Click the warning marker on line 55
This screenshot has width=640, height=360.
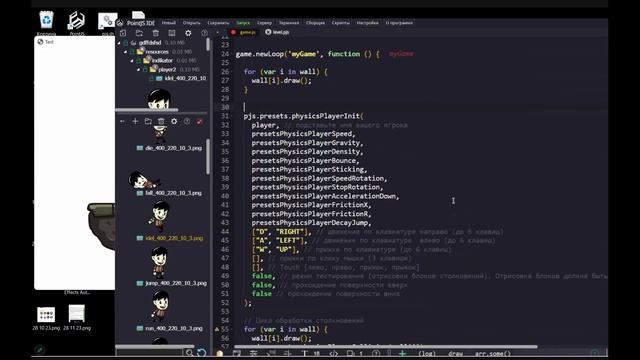pos(217,329)
